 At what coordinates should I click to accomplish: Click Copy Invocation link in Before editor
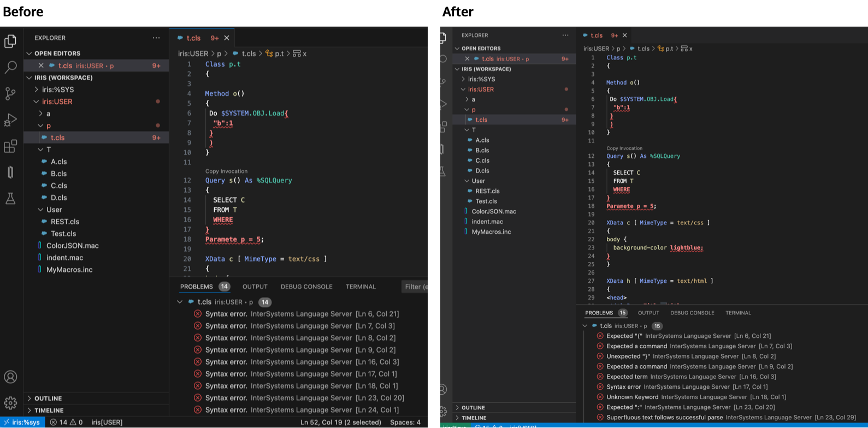tap(226, 171)
